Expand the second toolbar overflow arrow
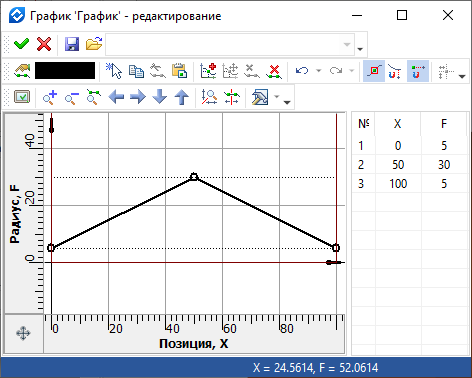This screenshot has height=378, width=472. [x=462, y=76]
